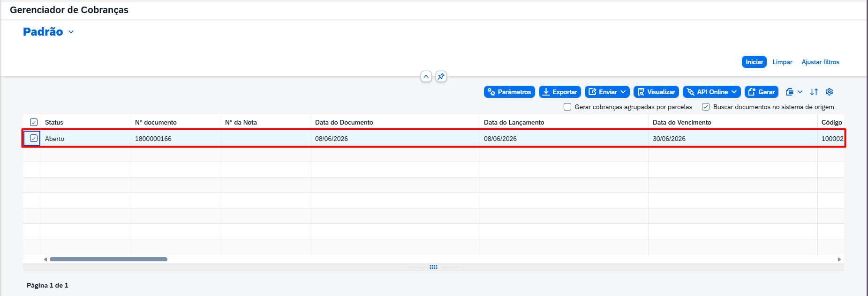Click the Nº da Nota column header
Viewport: 868px width, 296px height.
[266, 122]
